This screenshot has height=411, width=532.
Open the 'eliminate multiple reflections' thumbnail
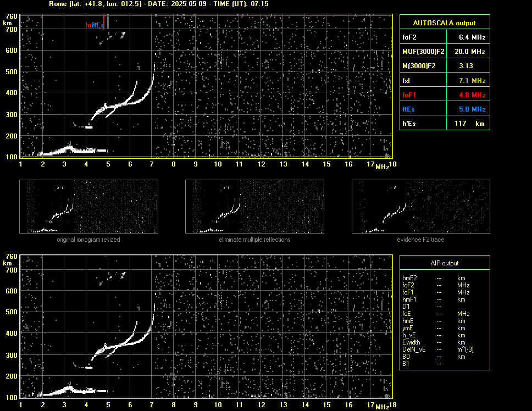[254, 207]
